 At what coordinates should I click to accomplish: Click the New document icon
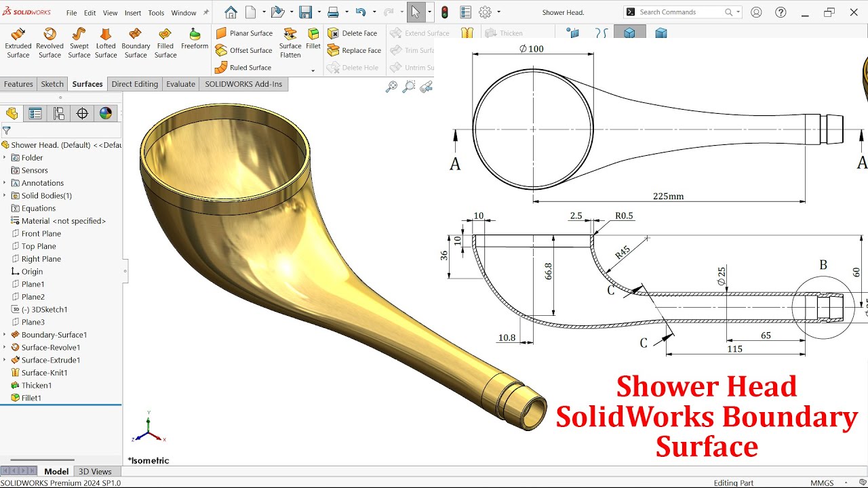[251, 12]
